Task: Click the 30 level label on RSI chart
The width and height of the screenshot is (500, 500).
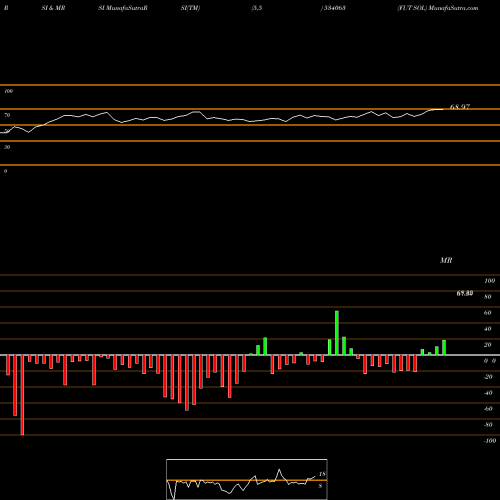Action: (7, 147)
